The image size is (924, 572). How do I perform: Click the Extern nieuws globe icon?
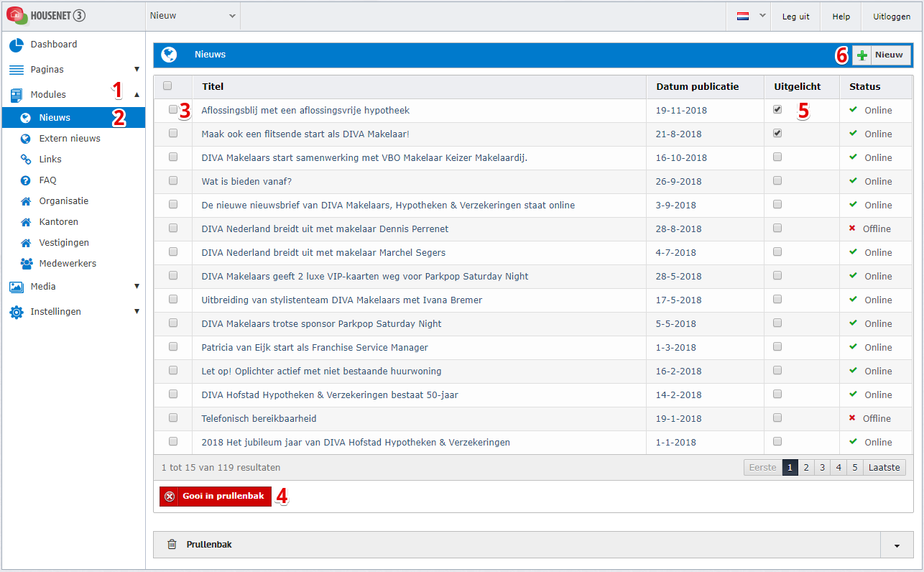coord(26,139)
